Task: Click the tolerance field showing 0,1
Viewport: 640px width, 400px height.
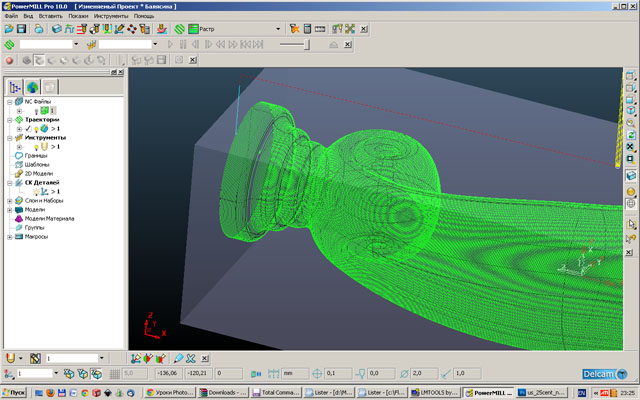Action: 338,373
